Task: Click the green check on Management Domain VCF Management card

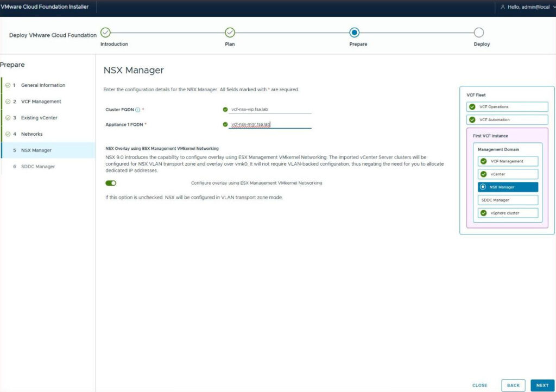Action: point(483,161)
